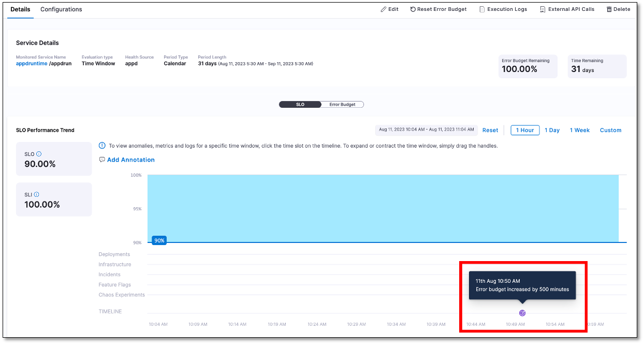Click the SLO info icon
The width and height of the screenshot is (644, 345).
tap(39, 154)
